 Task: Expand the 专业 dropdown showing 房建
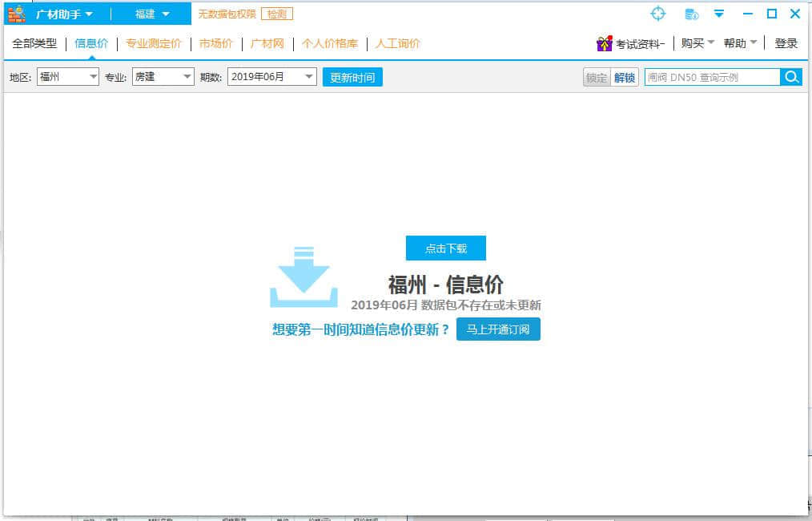point(163,77)
